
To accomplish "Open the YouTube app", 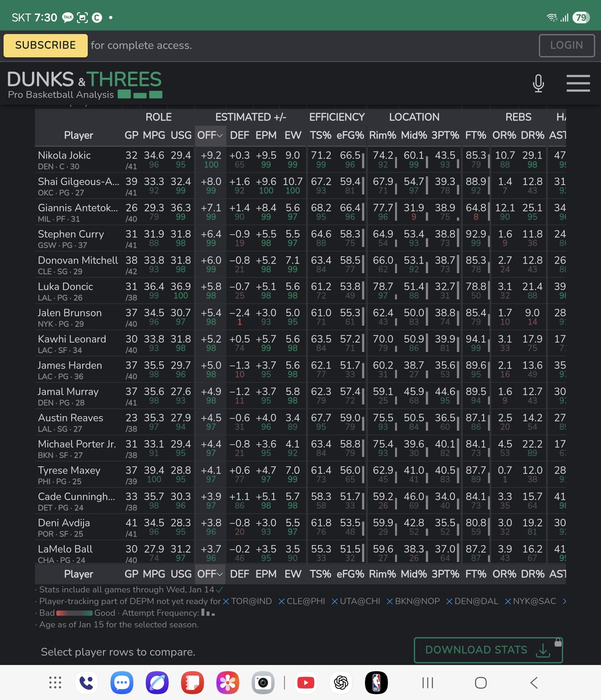I will [306, 682].
